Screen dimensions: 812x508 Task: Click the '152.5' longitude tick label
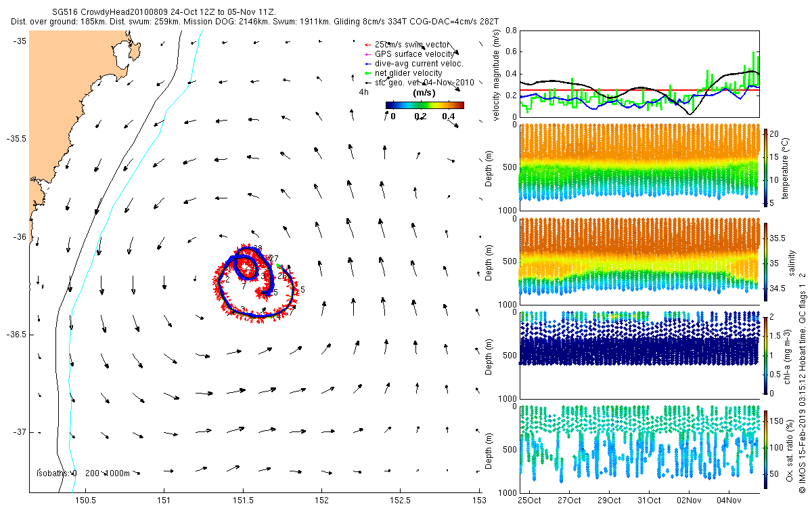(x=401, y=500)
